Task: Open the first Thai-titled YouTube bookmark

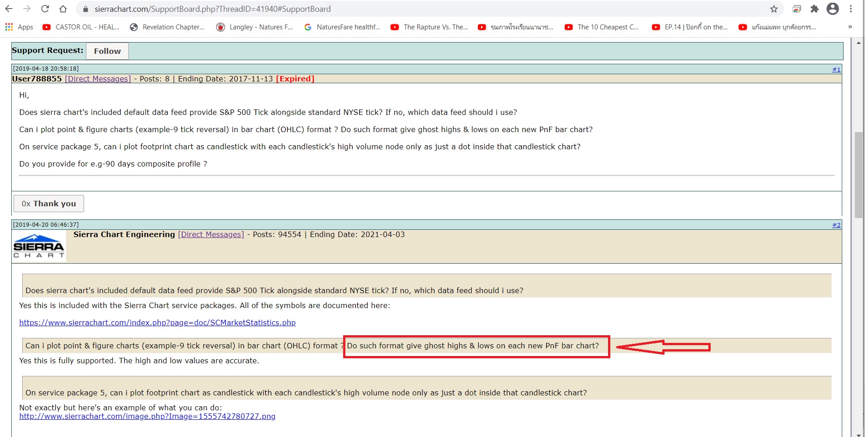Action: [x=516, y=27]
